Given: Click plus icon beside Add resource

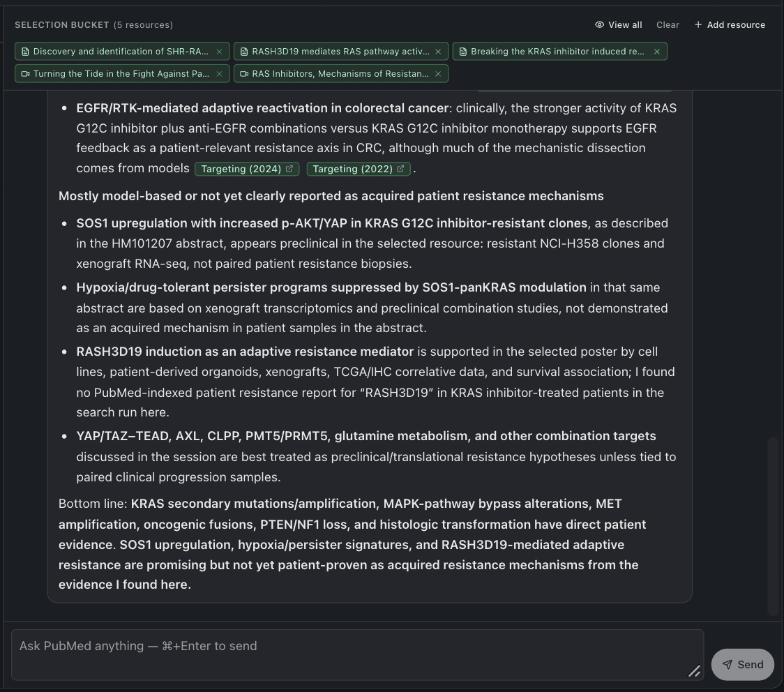Looking at the screenshot, I should tap(698, 24).
